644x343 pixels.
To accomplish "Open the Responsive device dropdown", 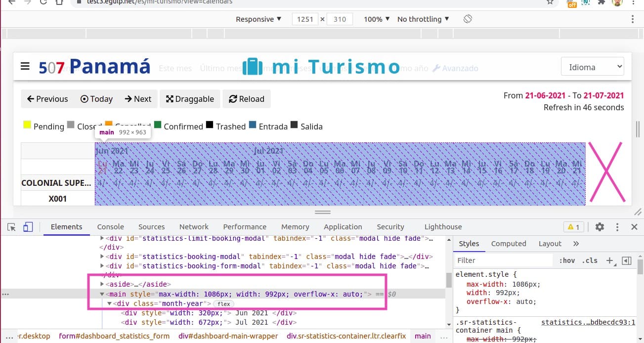I will tap(258, 19).
